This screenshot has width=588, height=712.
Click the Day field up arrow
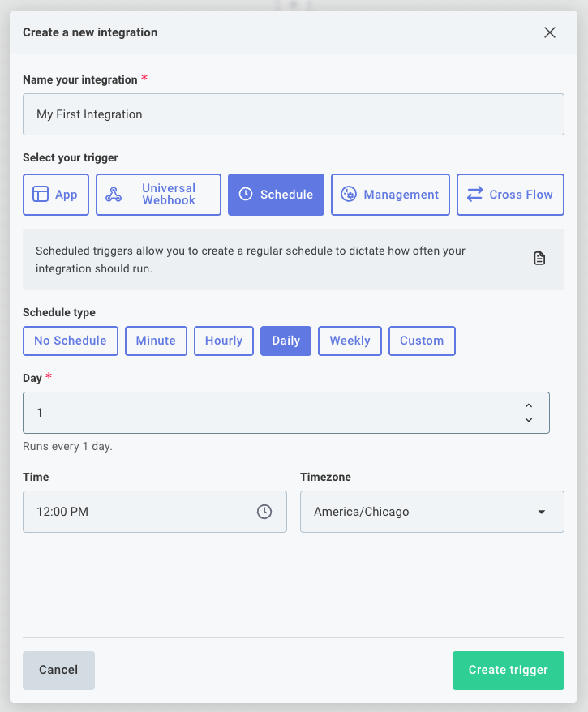pyautogui.click(x=529, y=407)
